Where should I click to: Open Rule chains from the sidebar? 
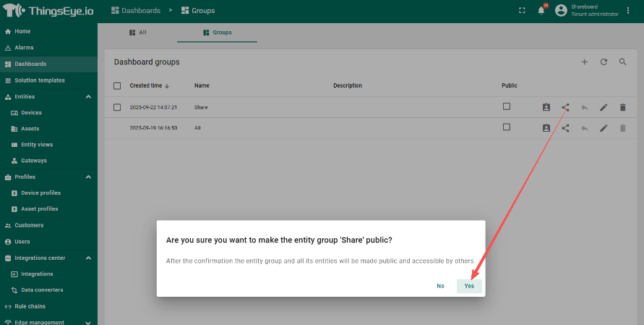click(x=30, y=306)
